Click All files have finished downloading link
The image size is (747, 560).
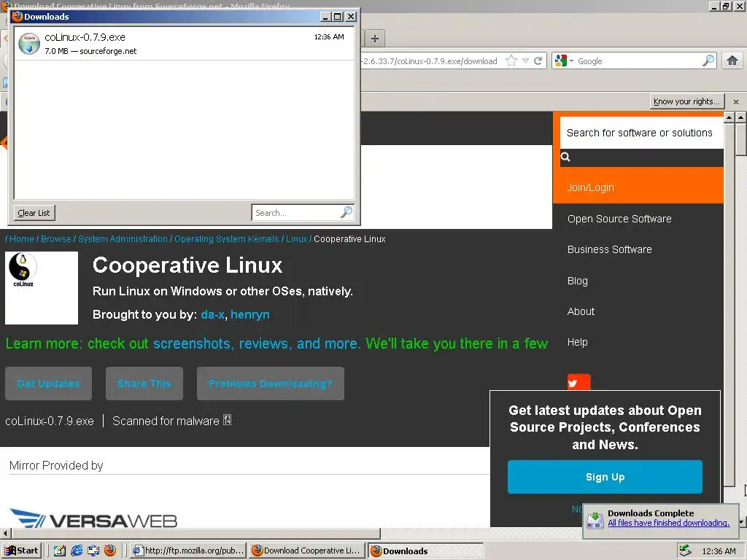pos(668,523)
